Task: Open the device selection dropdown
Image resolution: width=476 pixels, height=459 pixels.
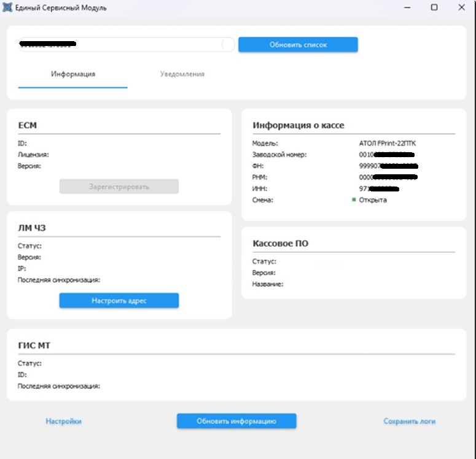Action: coord(126,45)
